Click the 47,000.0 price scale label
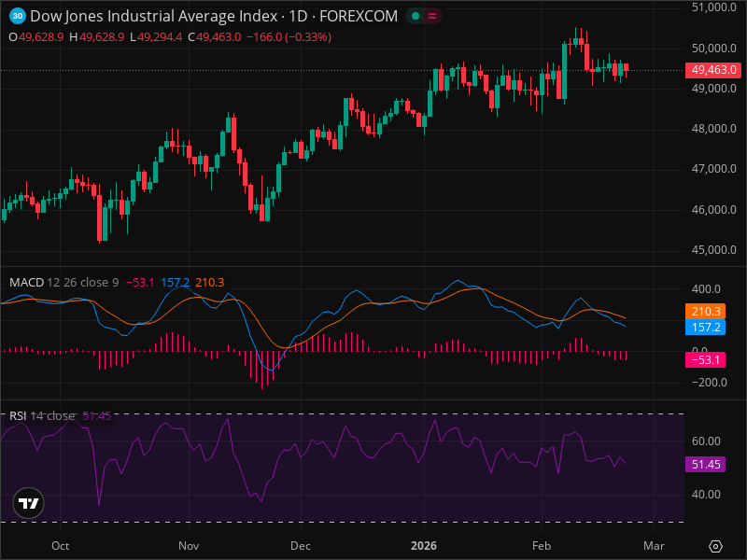 (x=714, y=169)
